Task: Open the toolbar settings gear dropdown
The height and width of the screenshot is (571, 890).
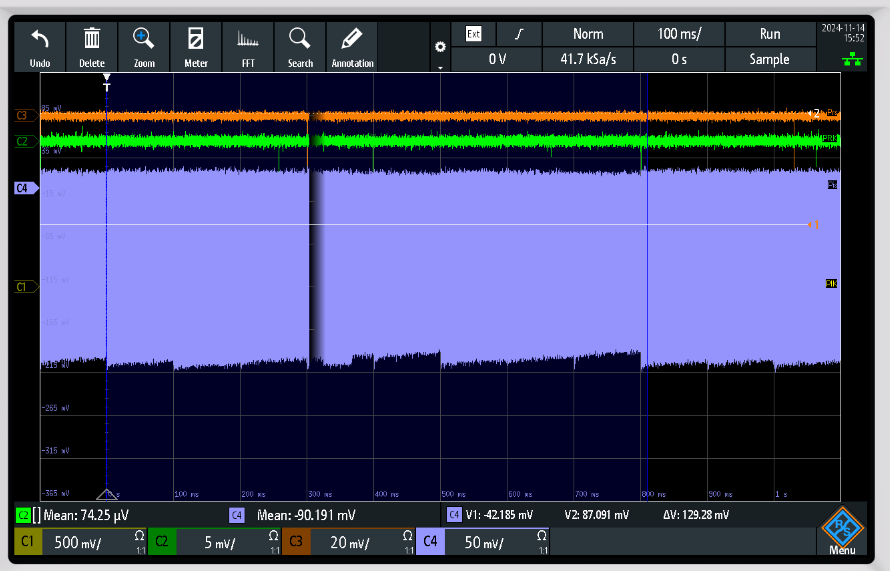Action: coord(439,49)
